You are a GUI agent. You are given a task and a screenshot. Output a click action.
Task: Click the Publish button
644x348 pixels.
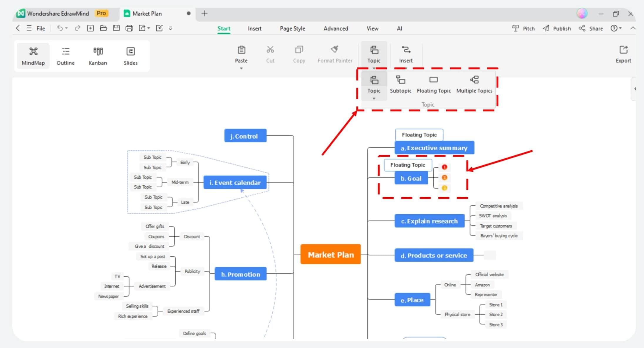pyautogui.click(x=557, y=28)
